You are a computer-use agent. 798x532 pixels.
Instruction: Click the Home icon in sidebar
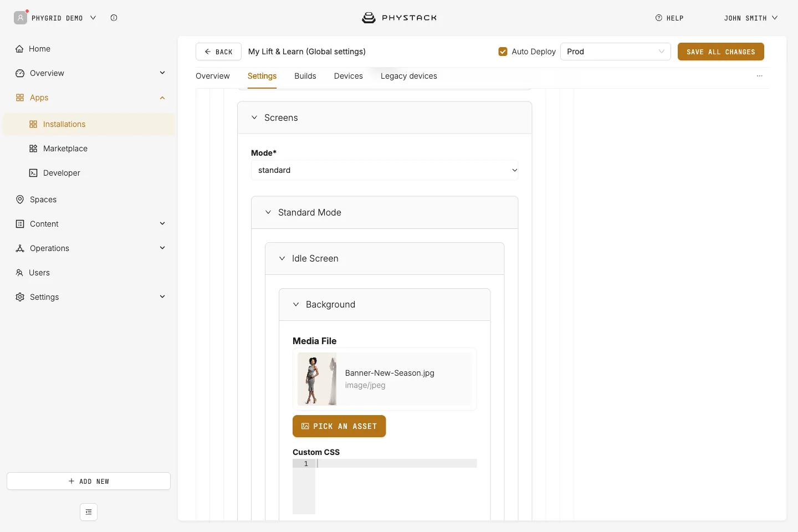tap(19, 49)
